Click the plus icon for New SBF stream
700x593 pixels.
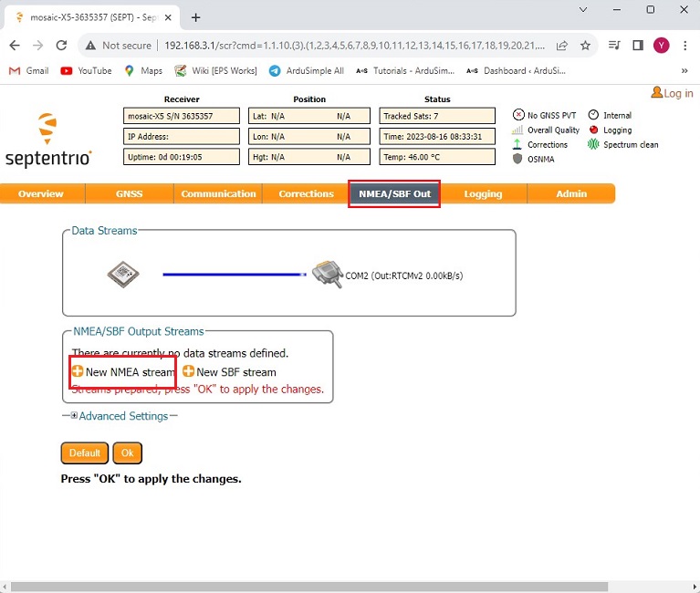189,372
